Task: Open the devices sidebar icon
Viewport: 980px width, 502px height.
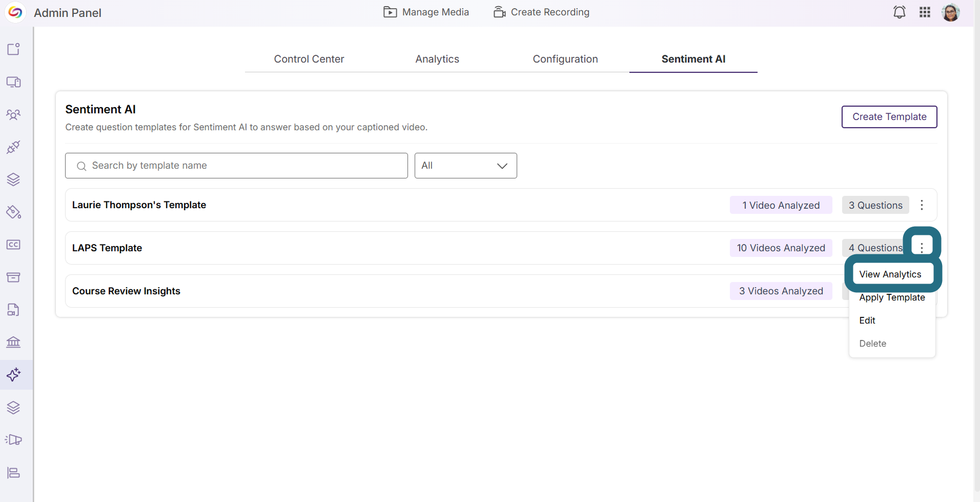Action: (x=13, y=82)
